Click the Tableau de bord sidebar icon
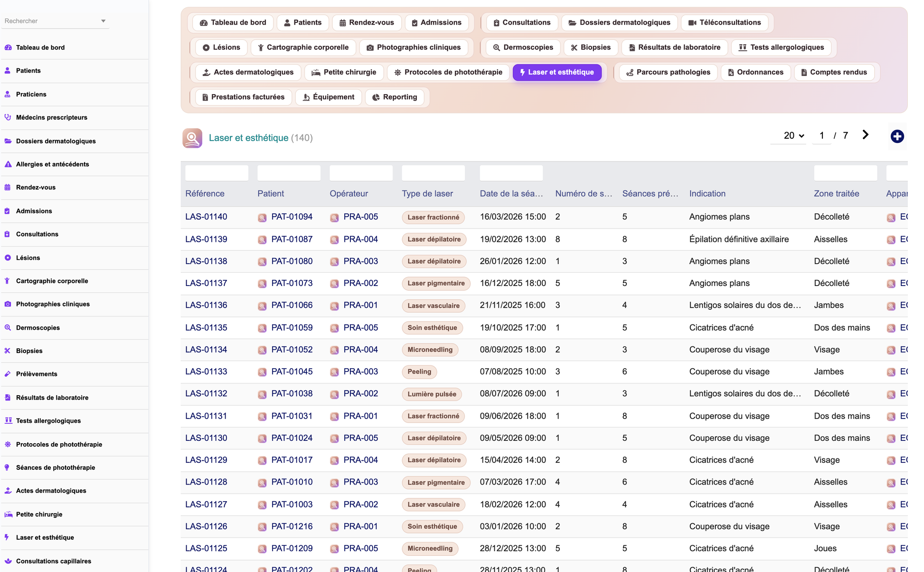The width and height of the screenshot is (924, 572). 8,48
